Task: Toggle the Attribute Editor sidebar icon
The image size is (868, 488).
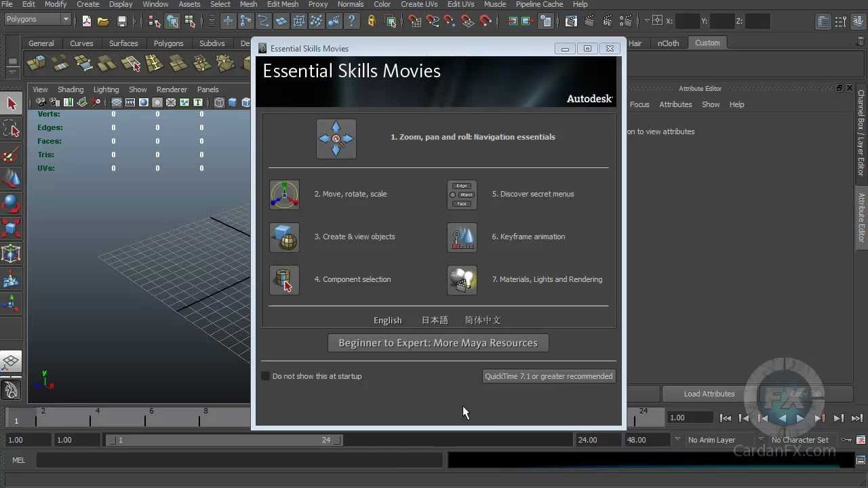Action: coord(823,21)
